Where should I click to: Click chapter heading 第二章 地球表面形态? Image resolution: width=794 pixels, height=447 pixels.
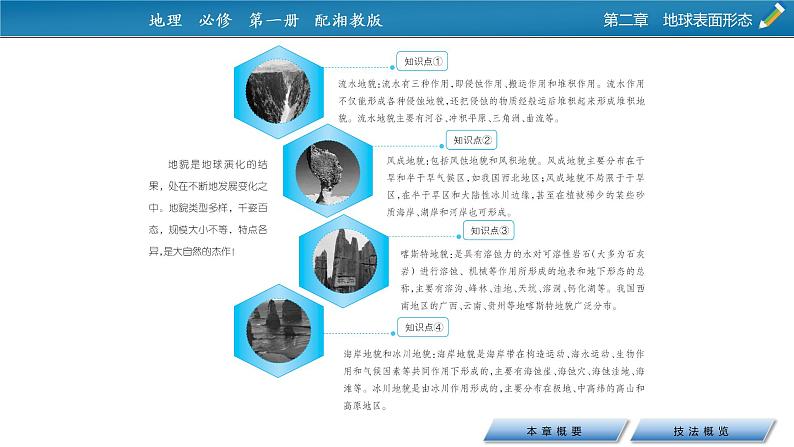[x=678, y=20]
